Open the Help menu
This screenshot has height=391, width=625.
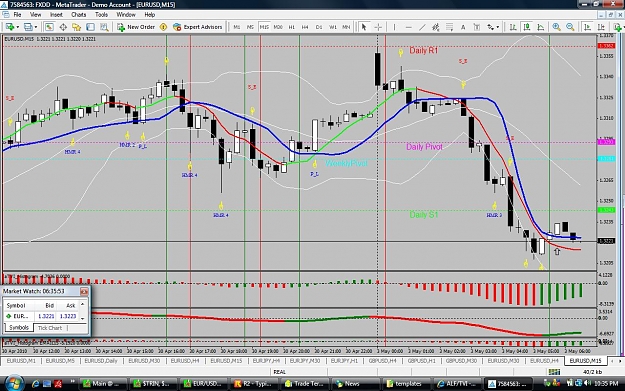coord(149,15)
